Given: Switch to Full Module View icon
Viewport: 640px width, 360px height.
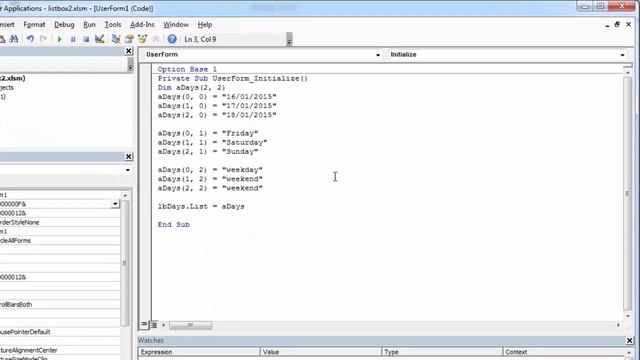Looking at the screenshot, I should click(x=154, y=324).
